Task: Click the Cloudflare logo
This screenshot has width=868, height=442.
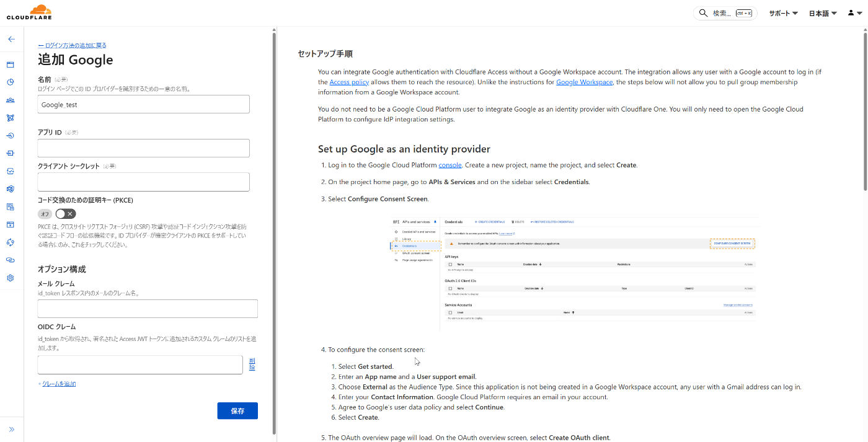Action: tap(29, 12)
